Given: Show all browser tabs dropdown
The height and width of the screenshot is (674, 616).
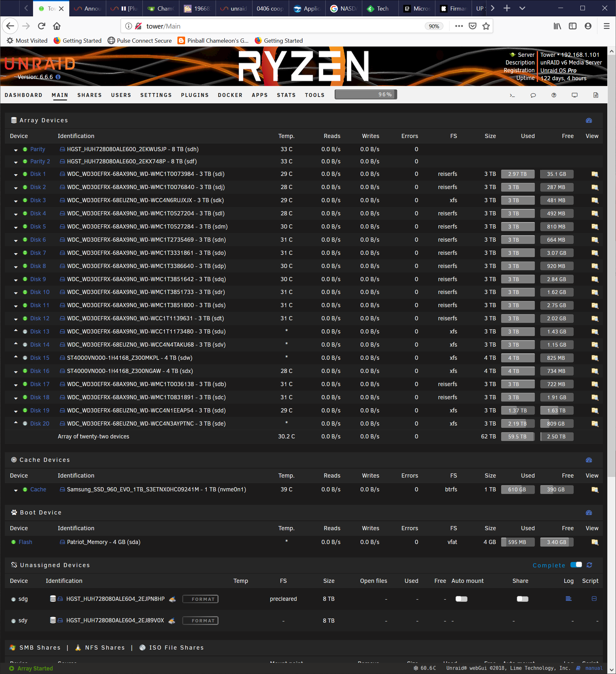Looking at the screenshot, I should point(522,8).
